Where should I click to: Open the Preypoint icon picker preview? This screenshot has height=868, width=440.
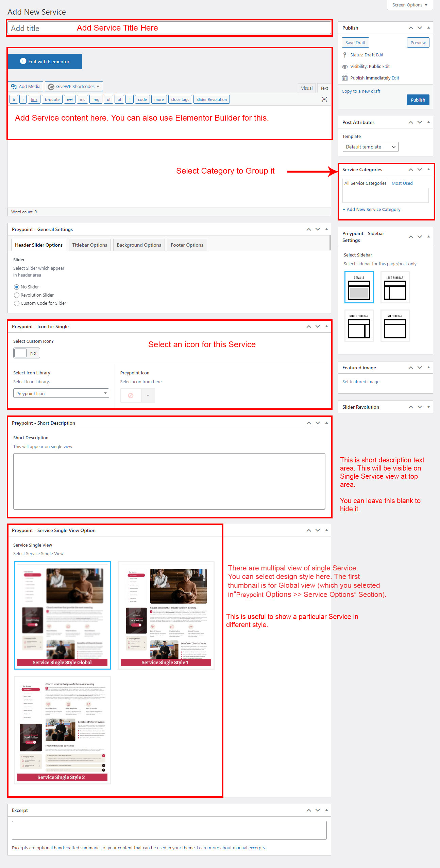pos(131,395)
